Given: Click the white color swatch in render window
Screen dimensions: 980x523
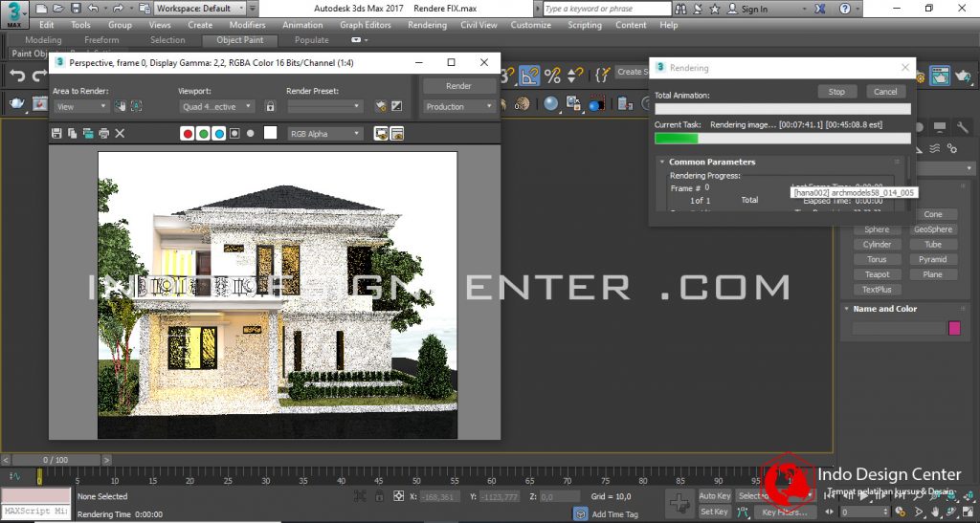Looking at the screenshot, I should (x=270, y=133).
